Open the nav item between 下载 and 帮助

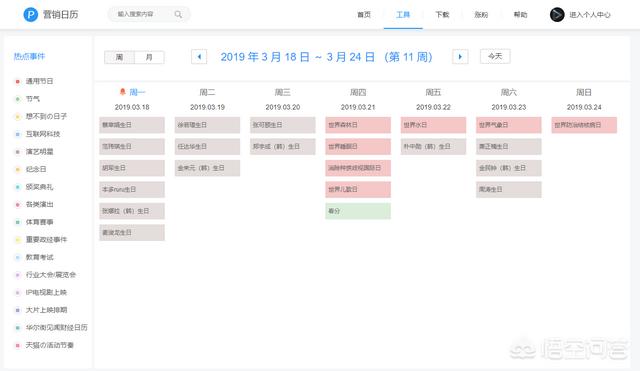(x=481, y=15)
